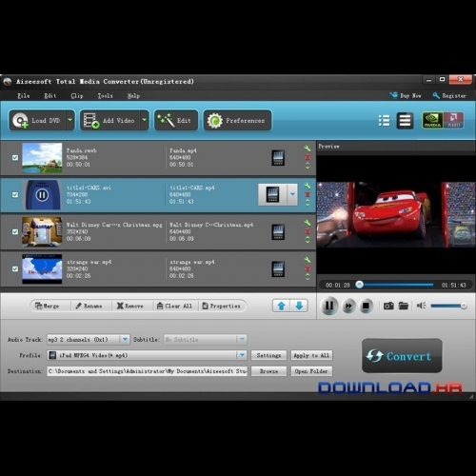
Task: Adjust the volume slider
Action: [448, 306]
